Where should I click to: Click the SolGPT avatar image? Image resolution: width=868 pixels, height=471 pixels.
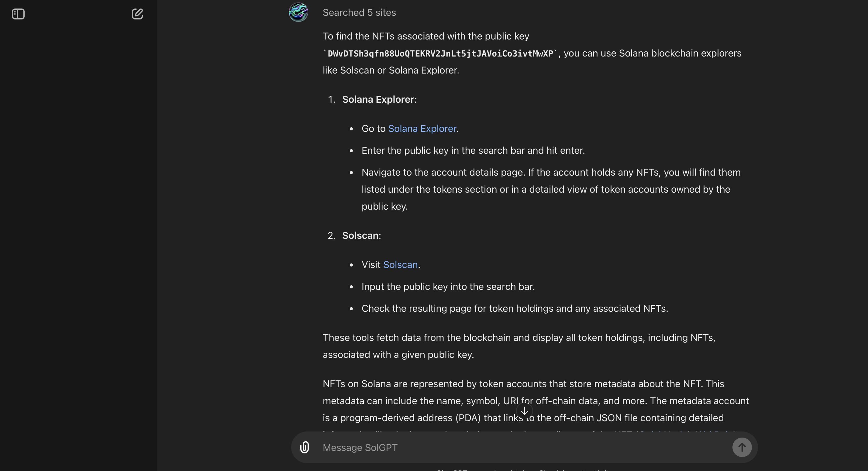click(298, 12)
